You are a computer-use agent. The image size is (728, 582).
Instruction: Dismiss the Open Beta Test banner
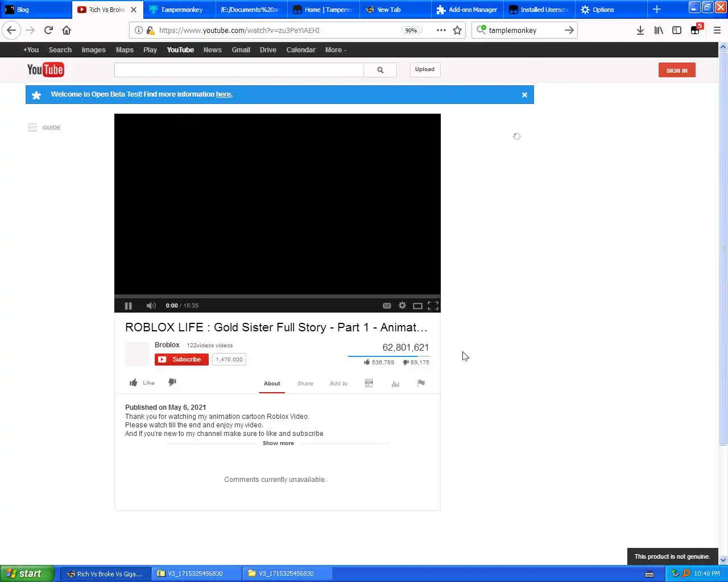pos(524,95)
